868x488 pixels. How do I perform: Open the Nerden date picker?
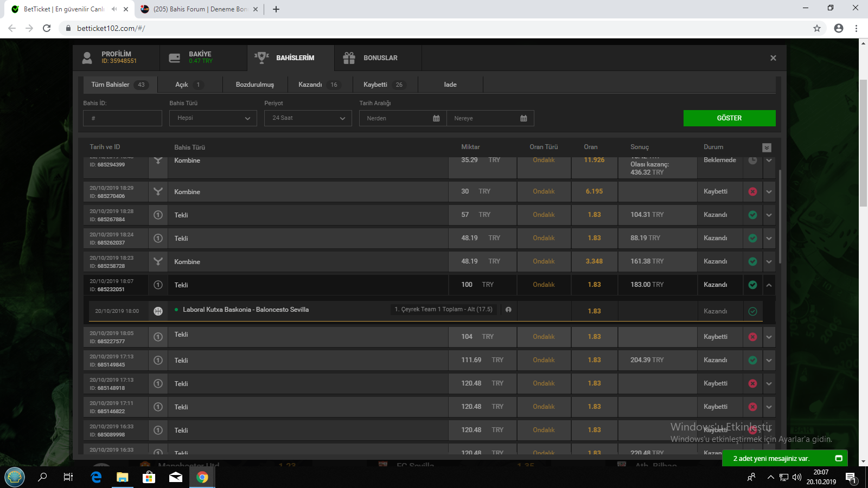403,118
